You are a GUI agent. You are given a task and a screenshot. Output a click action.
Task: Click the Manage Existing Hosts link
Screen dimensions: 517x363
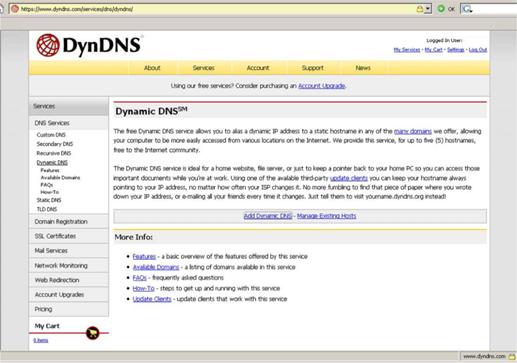click(326, 216)
